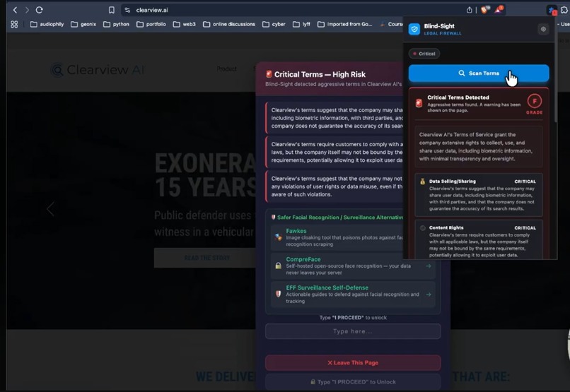Click siren icon in Critical Terms header
The width and height of the screenshot is (570, 392).
click(x=269, y=74)
